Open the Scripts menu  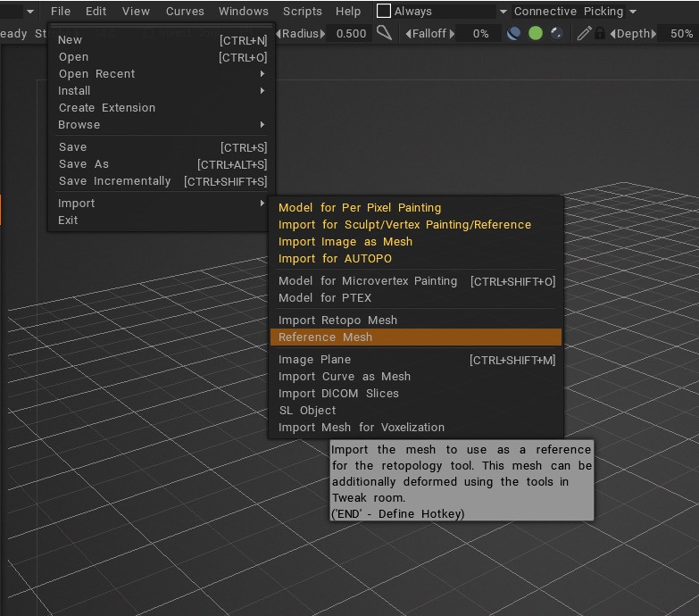tap(303, 11)
